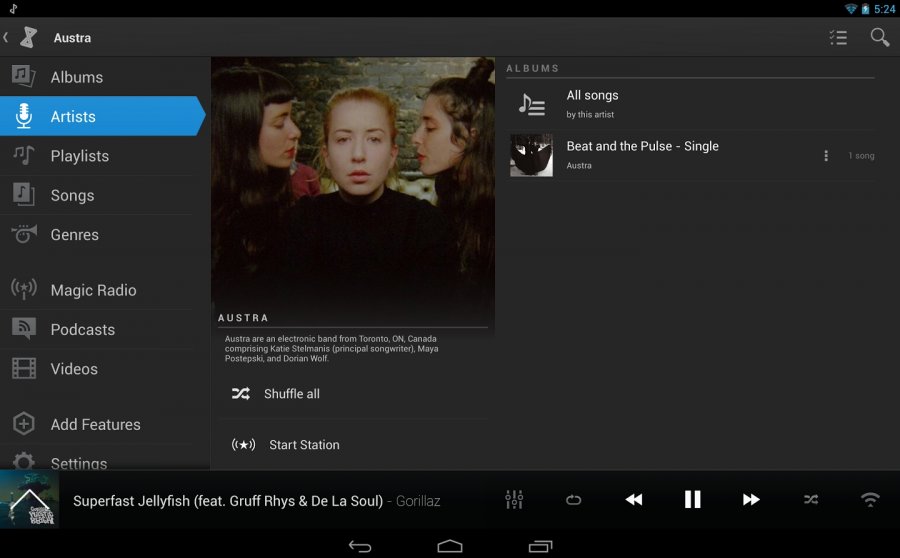Screen dimensions: 900x558
Task: Click the Albums photo-stack icon
Action: click(24, 76)
